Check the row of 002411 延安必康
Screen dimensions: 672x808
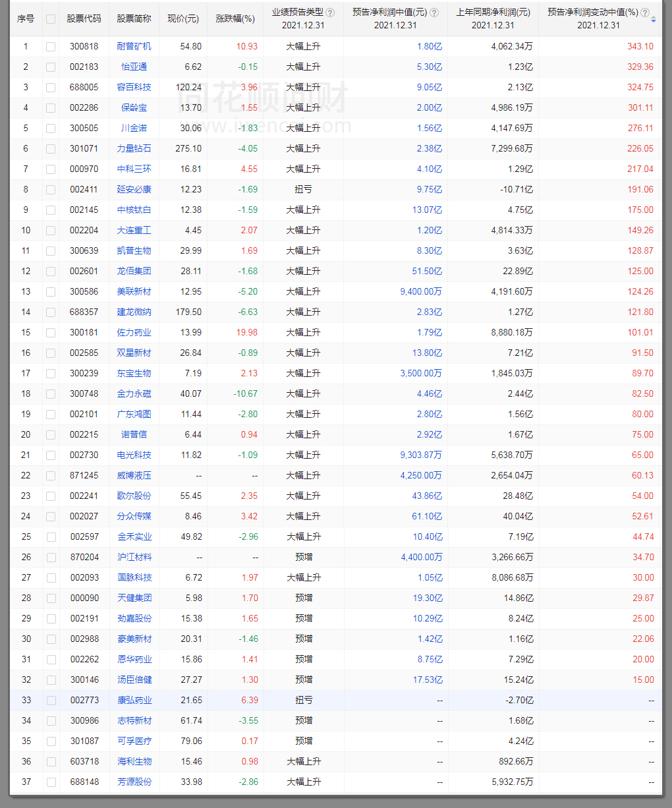click(x=51, y=190)
